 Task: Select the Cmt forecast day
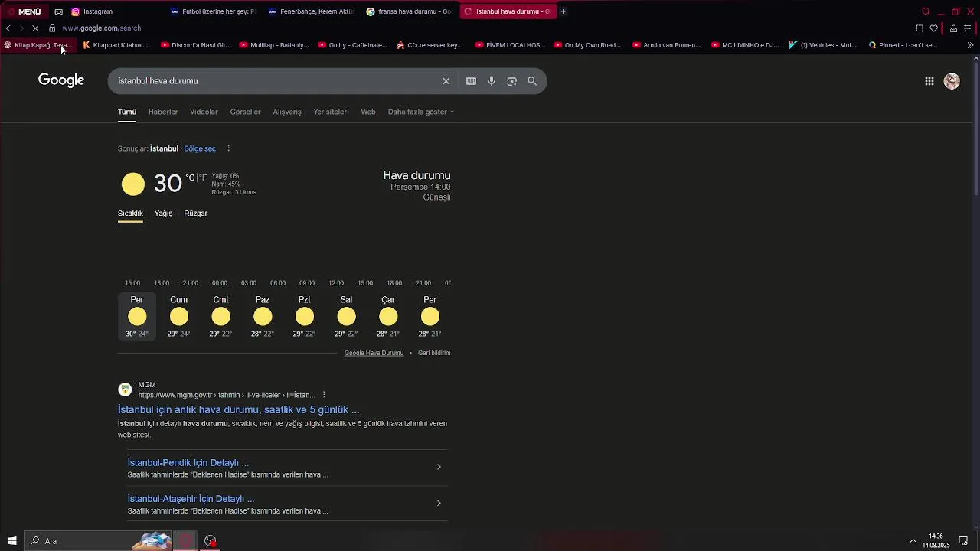[x=220, y=317]
